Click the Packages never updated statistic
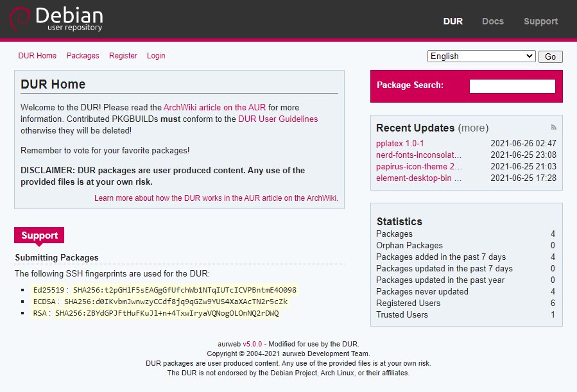 (x=465, y=292)
